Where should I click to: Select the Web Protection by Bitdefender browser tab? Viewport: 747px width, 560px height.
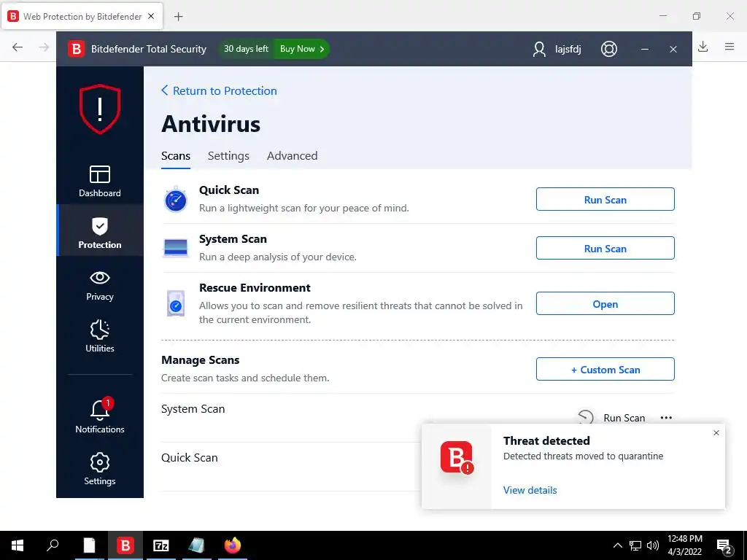(82, 16)
